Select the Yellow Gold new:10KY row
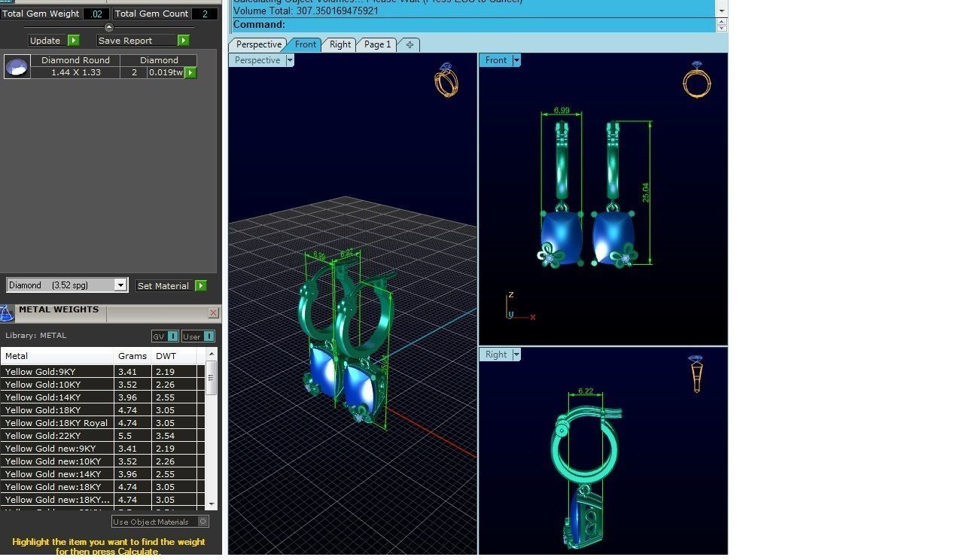The image size is (959, 560). coord(102,461)
